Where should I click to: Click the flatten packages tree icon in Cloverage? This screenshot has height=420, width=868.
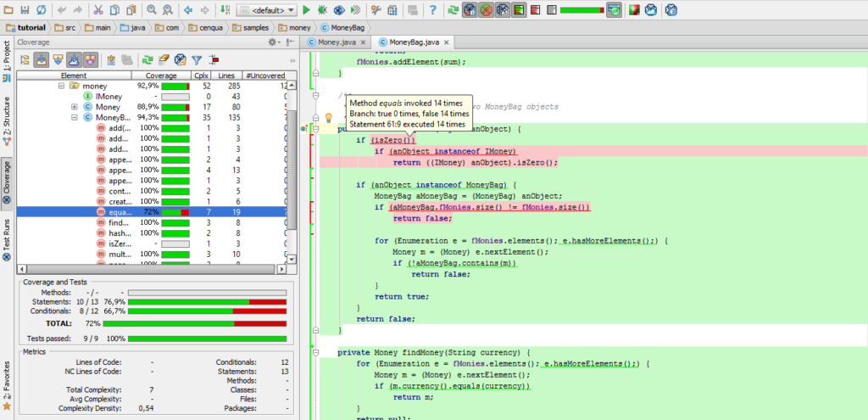point(25,59)
